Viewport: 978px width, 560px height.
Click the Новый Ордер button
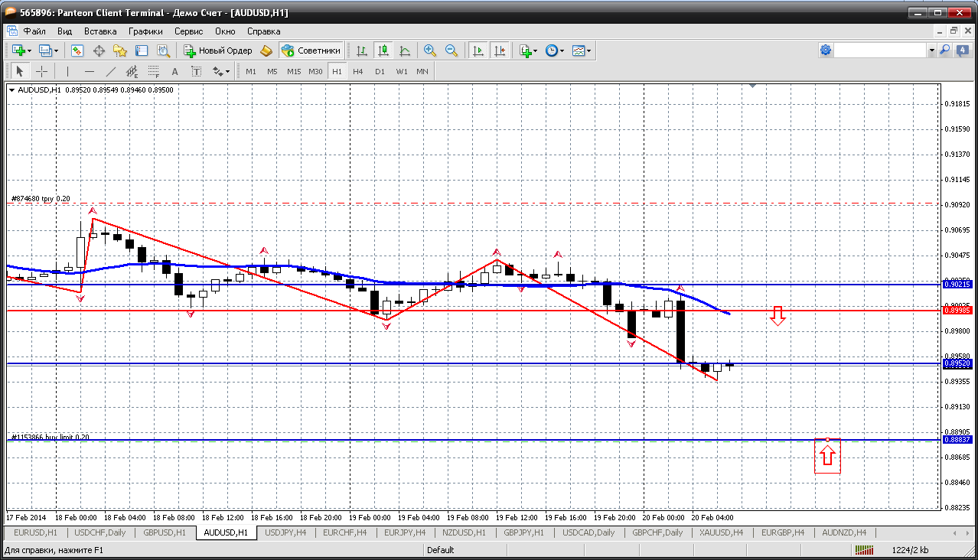pyautogui.click(x=218, y=50)
